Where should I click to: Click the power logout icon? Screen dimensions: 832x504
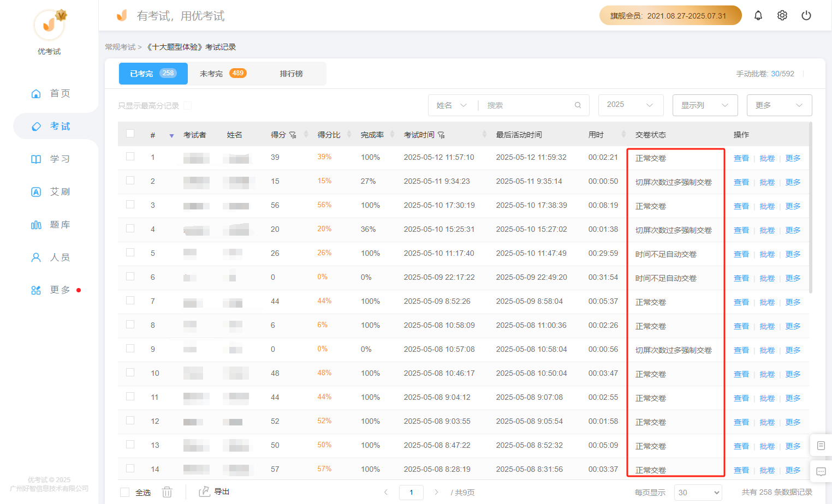pyautogui.click(x=806, y=15)
